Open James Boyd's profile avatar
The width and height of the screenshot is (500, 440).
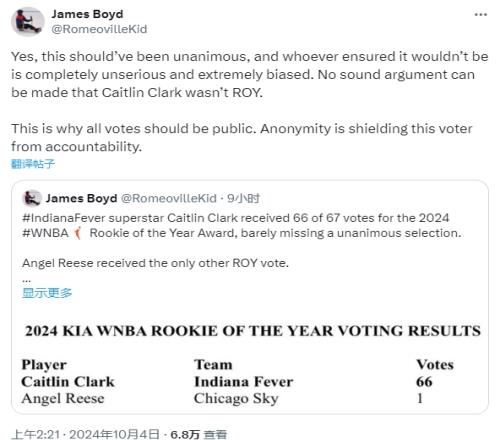click(x=28, y=22)
